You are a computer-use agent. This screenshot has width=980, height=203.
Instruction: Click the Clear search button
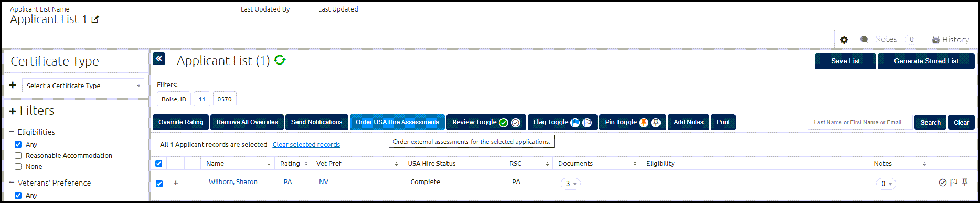961,122
